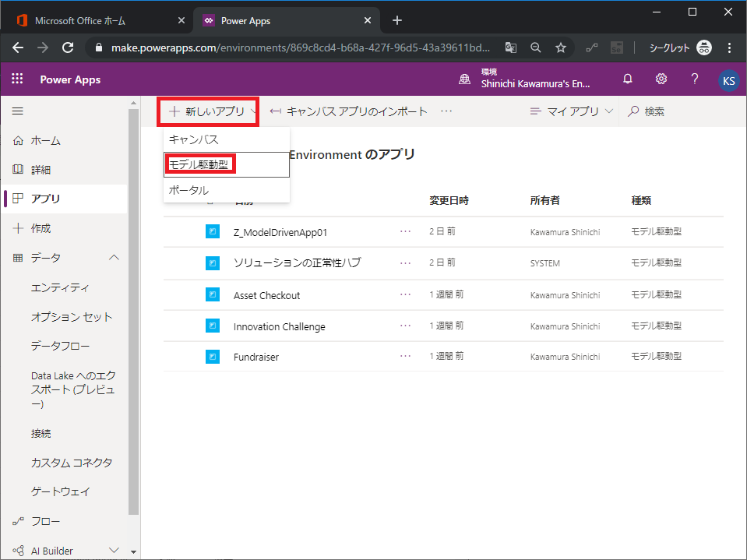Open the Innovation Challenge app
The image size is (747, 560).
click(279, 326)
